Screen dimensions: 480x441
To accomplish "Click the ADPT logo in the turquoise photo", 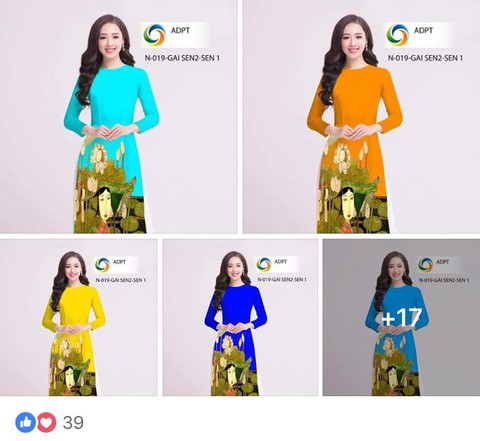I will click(154, 35).
